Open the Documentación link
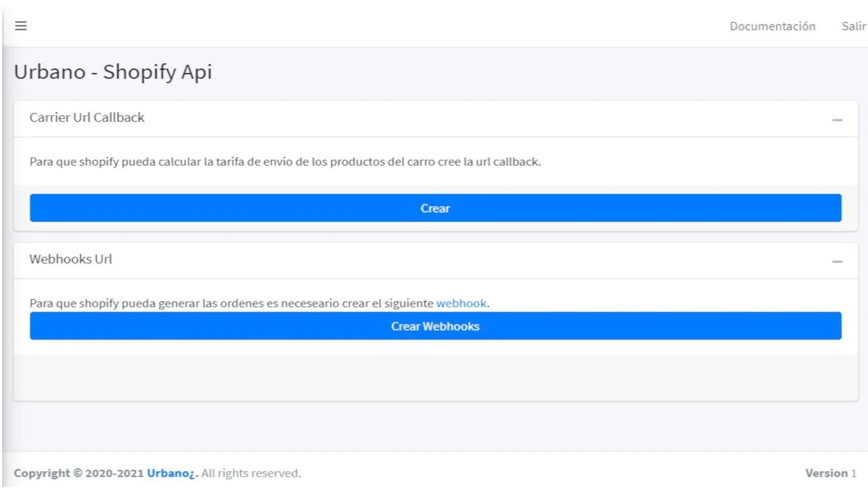 [772, 26]
